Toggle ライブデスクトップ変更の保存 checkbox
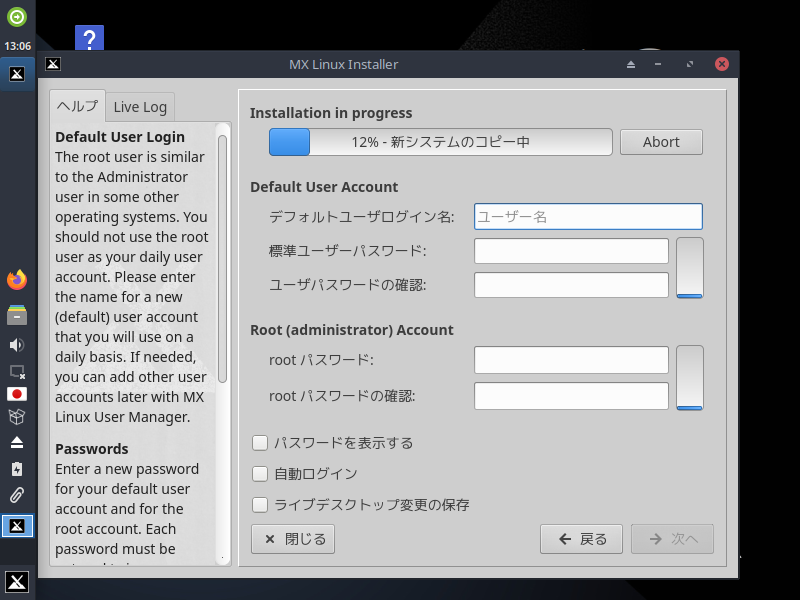This screenshot has height=600, width=800. click(x=260, y=505)
